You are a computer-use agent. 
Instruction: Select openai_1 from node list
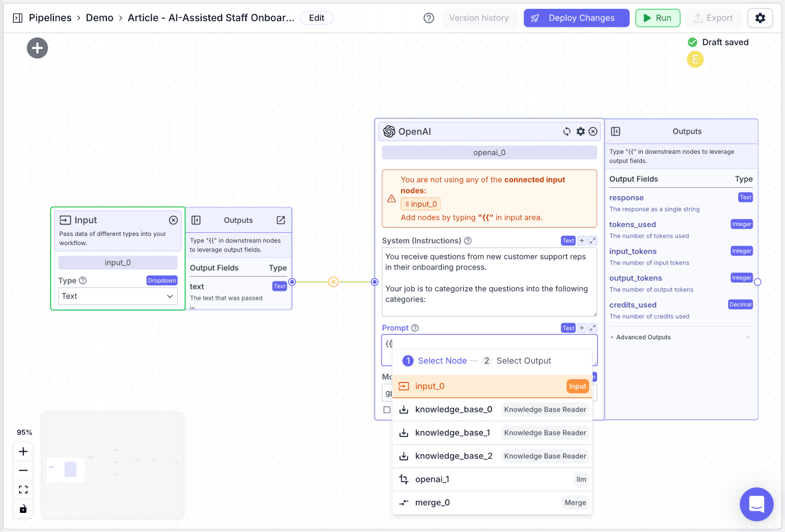click(x=492, y=480)
